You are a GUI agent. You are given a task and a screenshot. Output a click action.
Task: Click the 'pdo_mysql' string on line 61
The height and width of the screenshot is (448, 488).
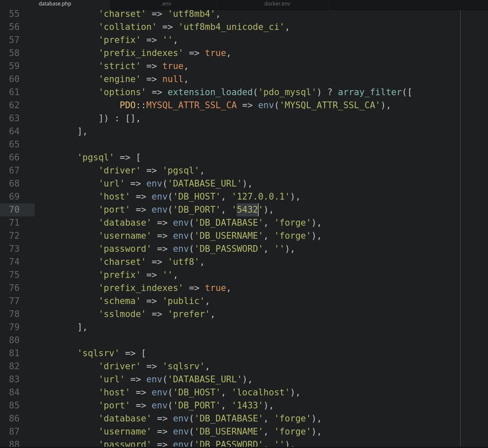[x=287, y=92]
